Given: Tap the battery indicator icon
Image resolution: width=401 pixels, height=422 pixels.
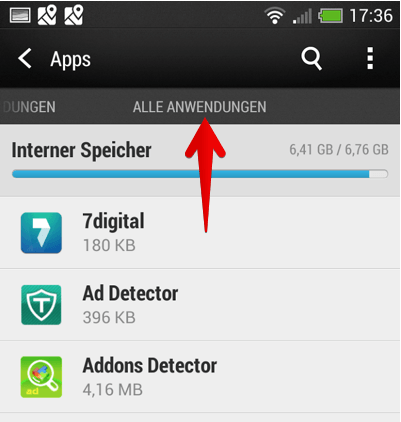Looking at the screenshot, I should (x=330, y=16).
